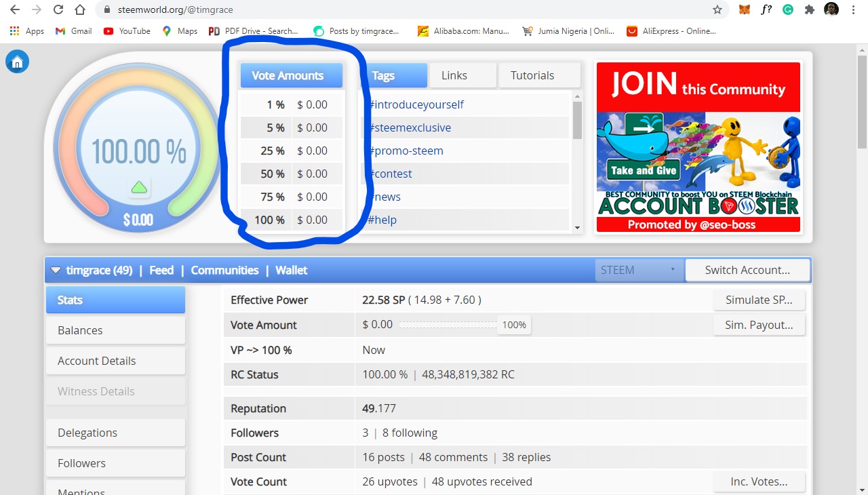Open the Apps bookmark shortcut

coord(27,31)
